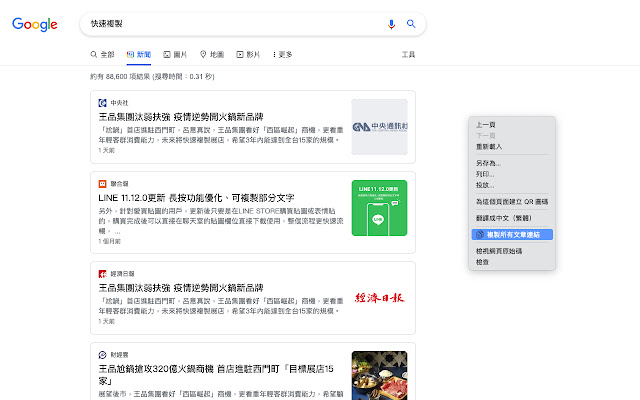
Task: Click the 1 個月前 timestamp on the LINE card
Action: tap(109, 242)
